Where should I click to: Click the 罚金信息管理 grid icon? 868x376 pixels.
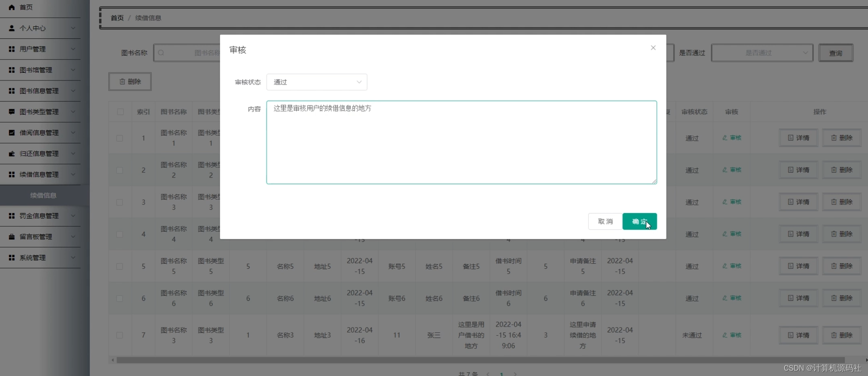[12, 216]
